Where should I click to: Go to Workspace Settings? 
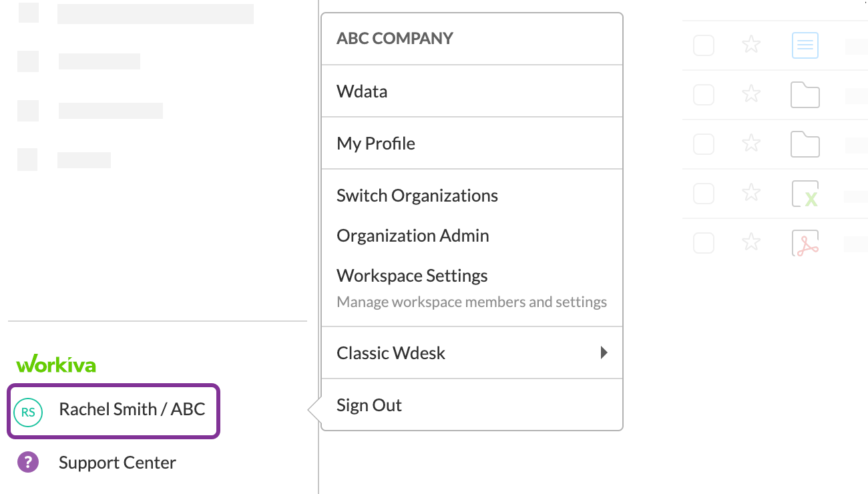point(412,276)
